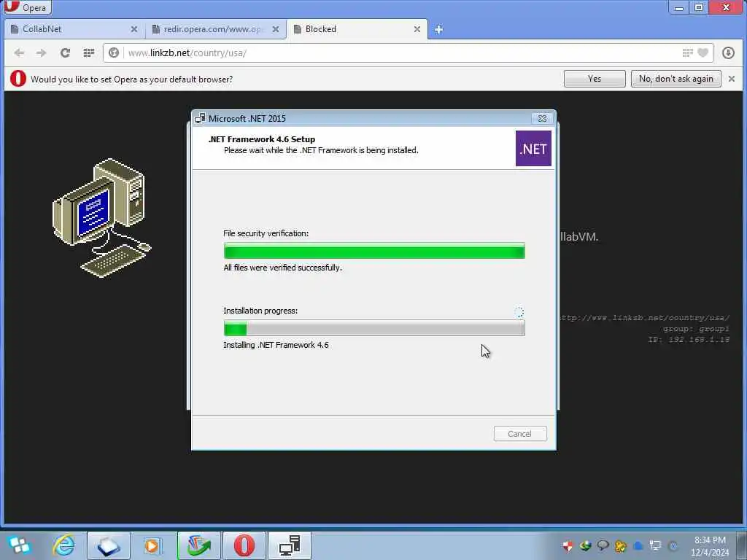
Task: Open the scanner-like taskbar app
Action: point(109,545)
